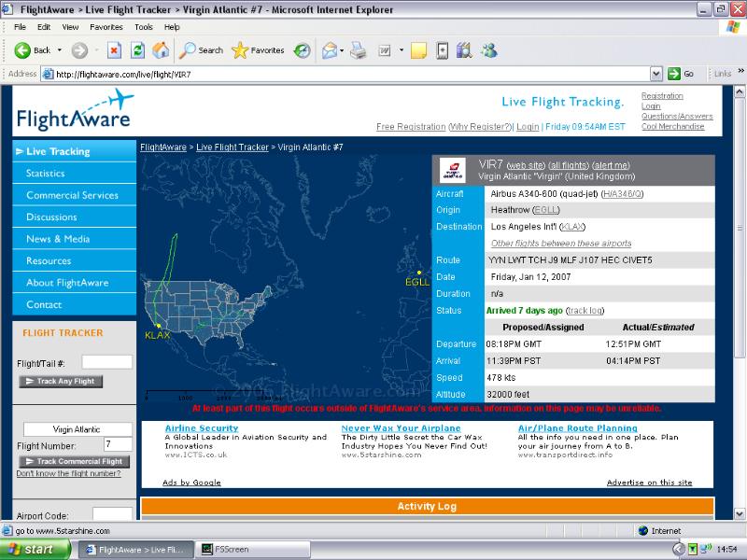
Task: Expand the Links toolbar chevron
Action: click(739, 74)
